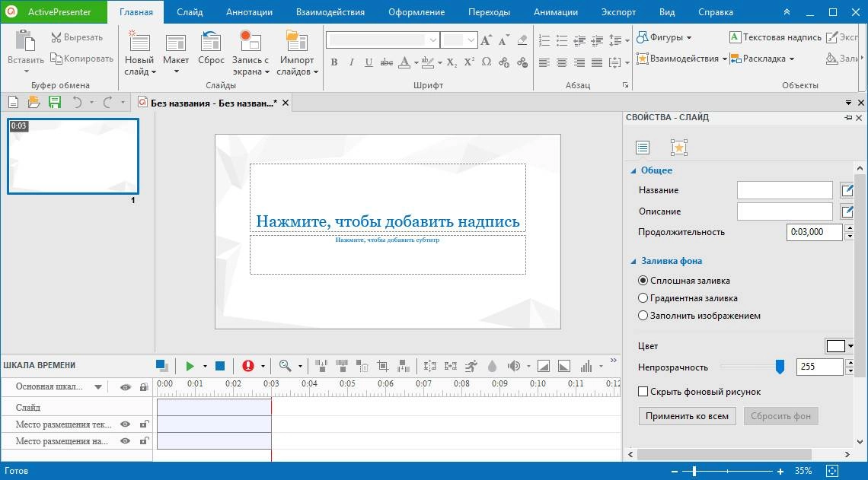The image size is (868, 480).
Task: Collapse the Background fill (Заливка фона) section
Action: pos(633,261)
